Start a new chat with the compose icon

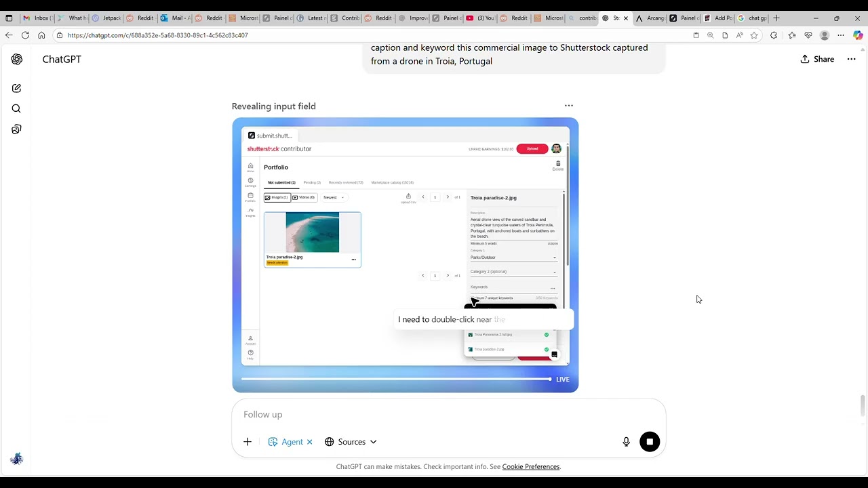(16, 88)
